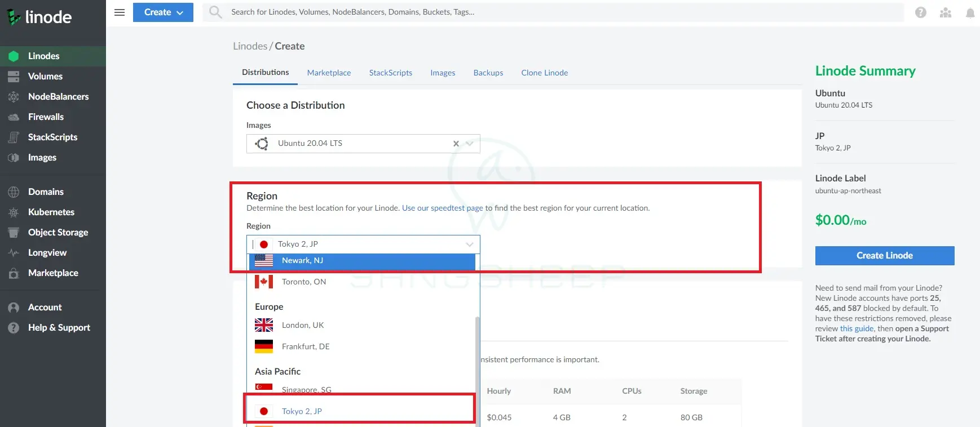
Task: Click the UK flag beside London, UK
Action: pos(264,325)
